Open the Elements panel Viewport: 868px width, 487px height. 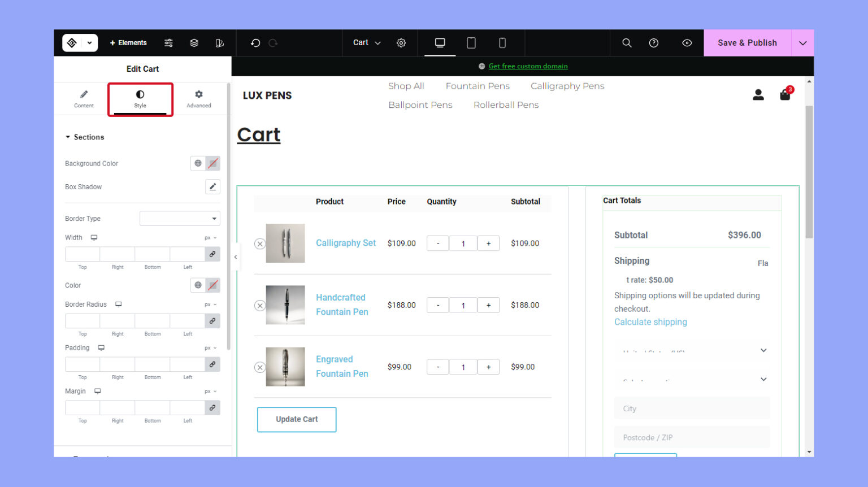tap(128, 42)
